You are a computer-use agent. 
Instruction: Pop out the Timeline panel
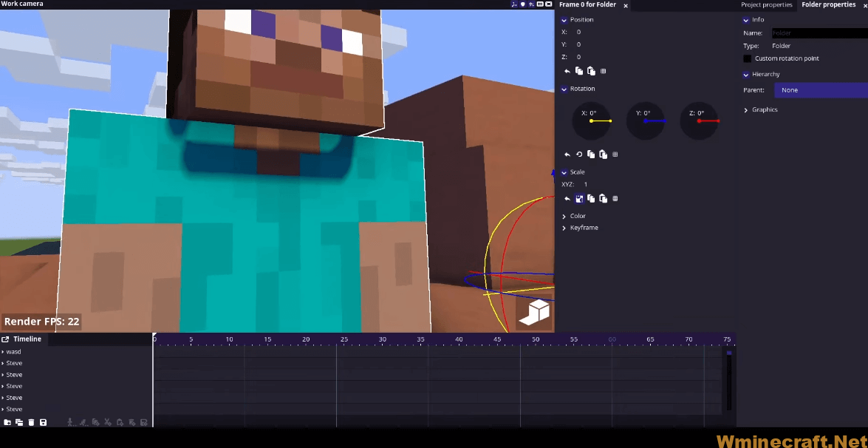[x=6, y=339]
